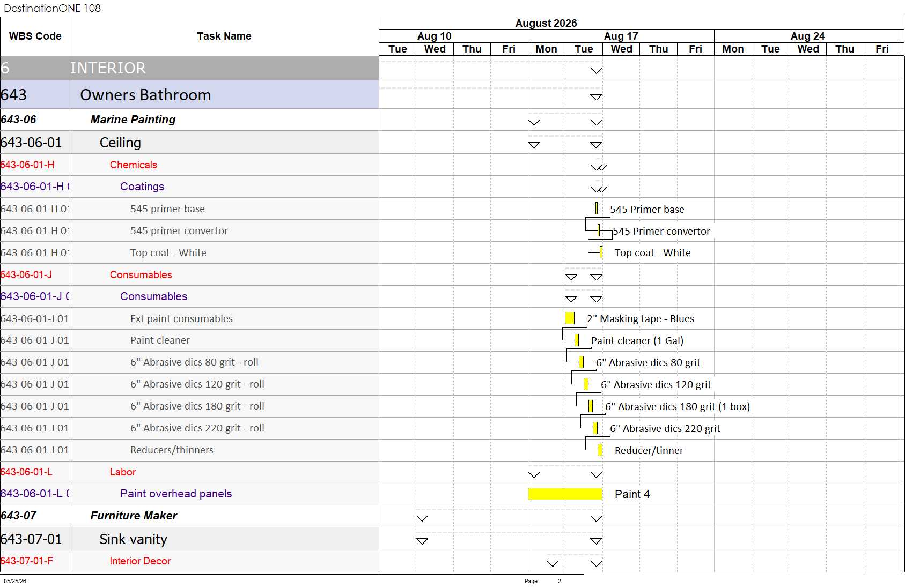Screen dimensions: 905x588
Task: Select Paint overhead panels task name
Action: point(176,494)
